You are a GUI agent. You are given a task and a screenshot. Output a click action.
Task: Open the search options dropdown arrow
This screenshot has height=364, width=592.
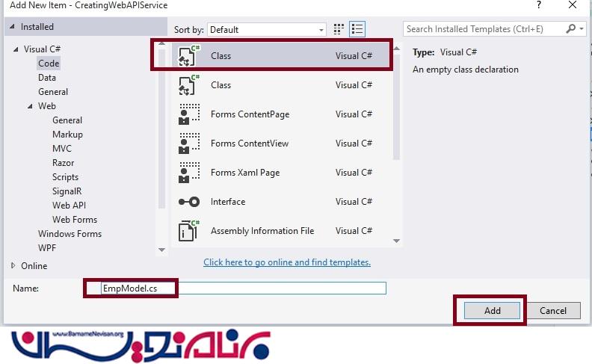click(582, 28)
